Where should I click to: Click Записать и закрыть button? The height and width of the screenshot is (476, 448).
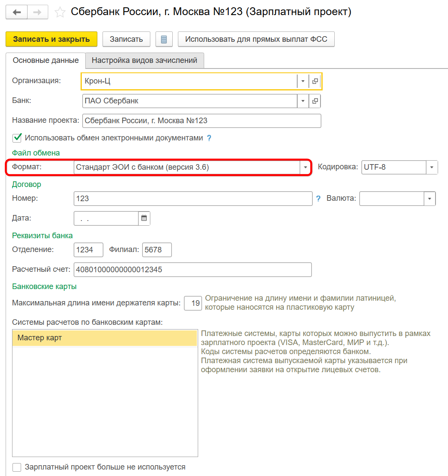point(51,39)
